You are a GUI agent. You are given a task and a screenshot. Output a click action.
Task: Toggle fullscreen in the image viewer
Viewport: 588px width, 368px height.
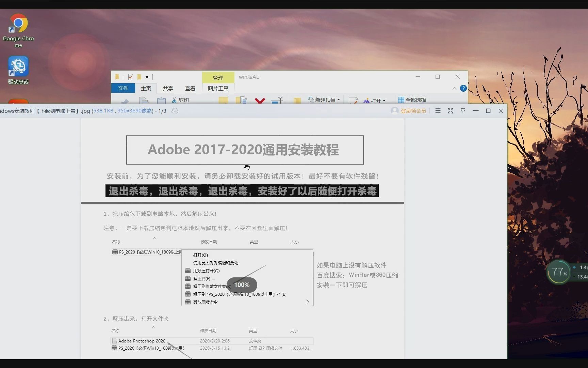pyautogui.click(x=451, y=111)
